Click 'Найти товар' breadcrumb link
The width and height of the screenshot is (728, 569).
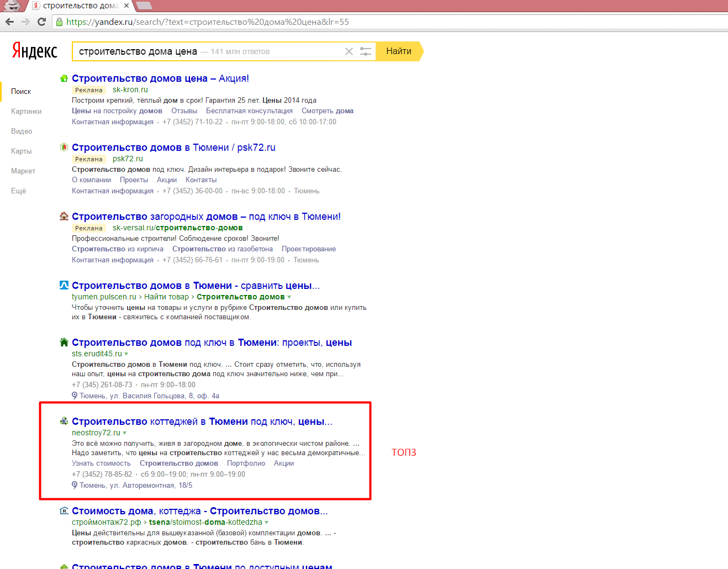click(x=166, y=297)
